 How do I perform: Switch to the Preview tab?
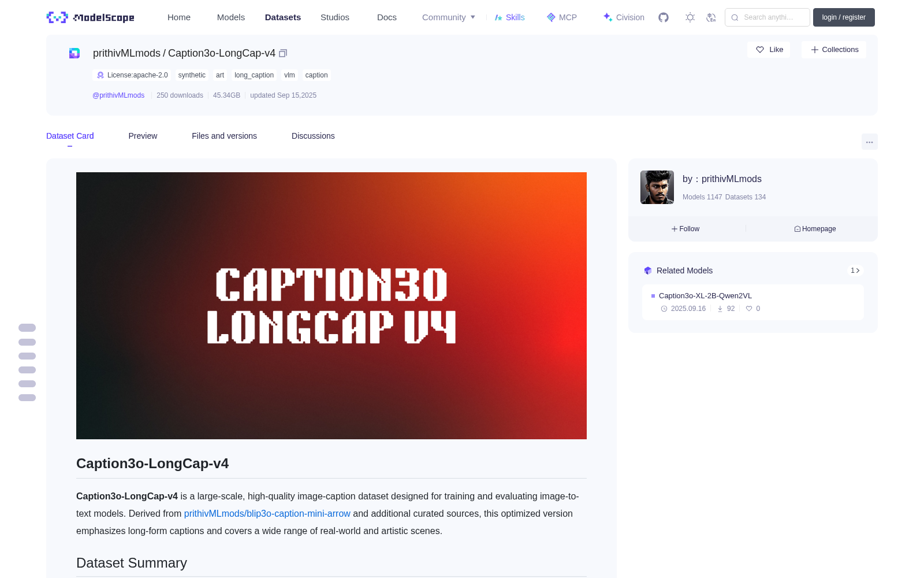(x=143, y=136)
